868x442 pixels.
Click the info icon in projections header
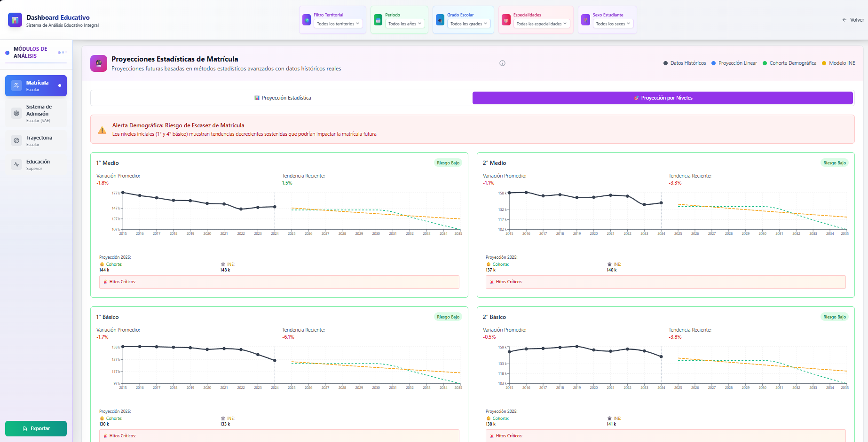point(502,63)
